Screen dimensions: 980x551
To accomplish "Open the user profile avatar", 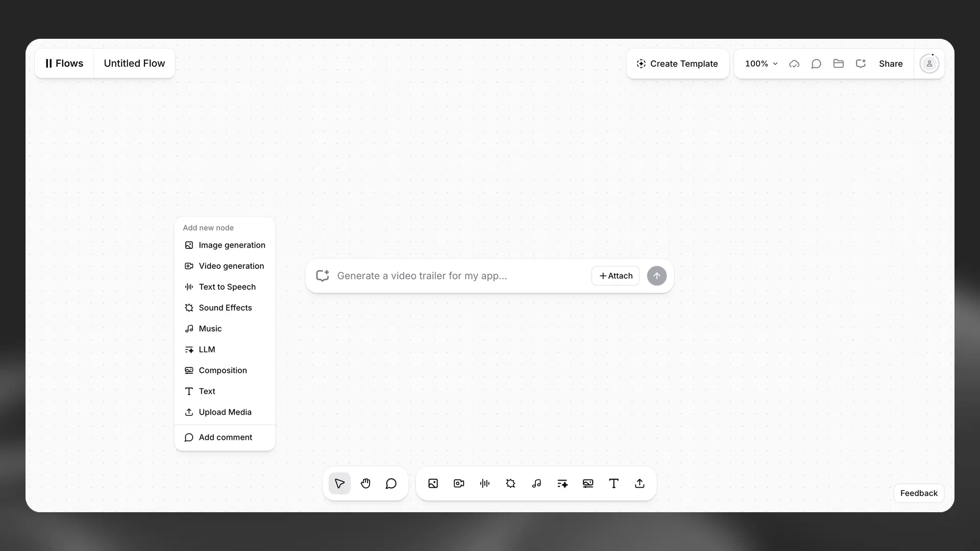I will [929, 64].
